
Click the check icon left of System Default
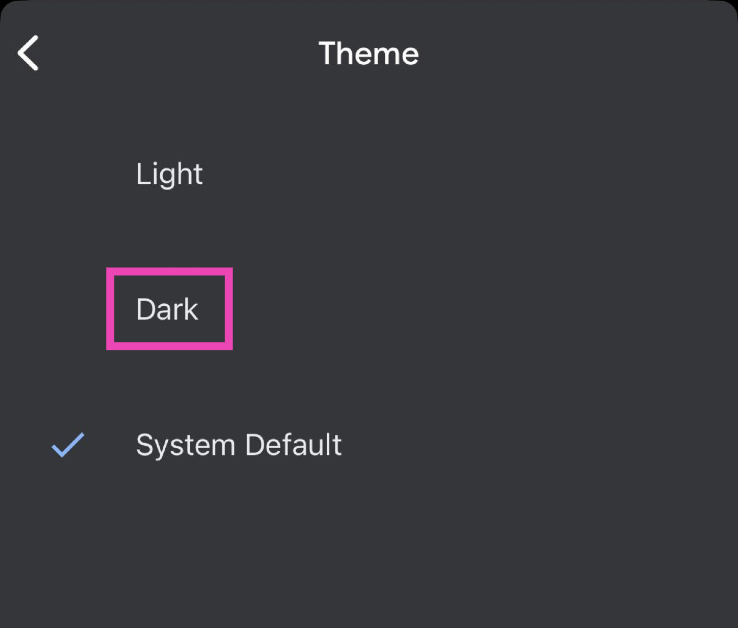pyautogui.click(x=68, y=445)
